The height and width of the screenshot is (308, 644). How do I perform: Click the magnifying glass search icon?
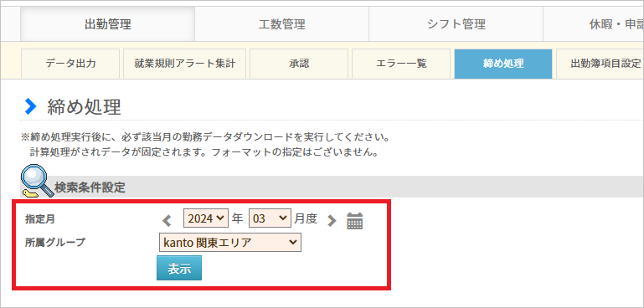37,181
